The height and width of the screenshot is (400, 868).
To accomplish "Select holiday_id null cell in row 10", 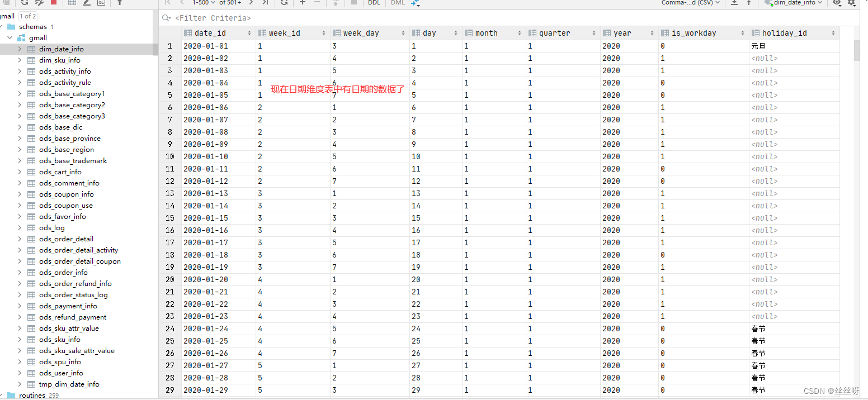I will click(x=794, y=156).
